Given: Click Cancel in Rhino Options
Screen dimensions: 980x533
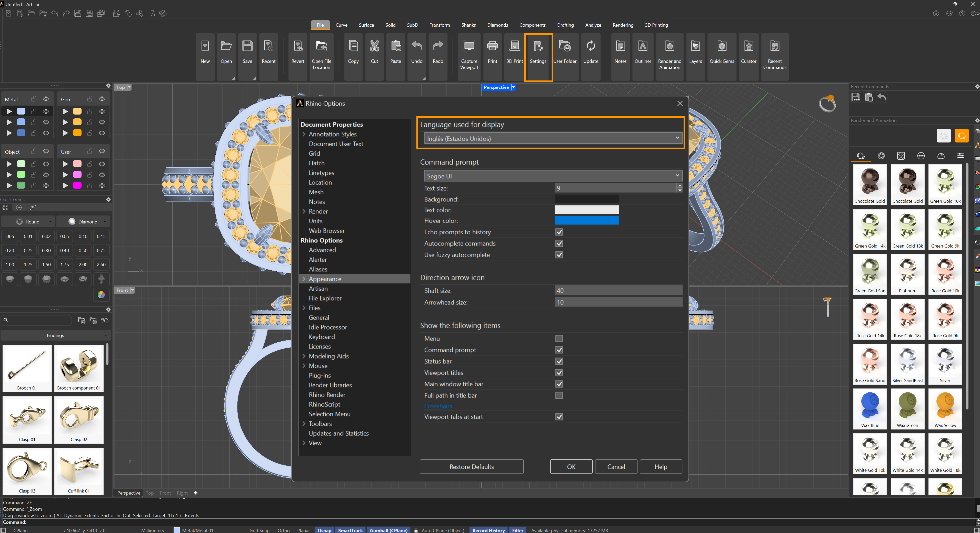Looking at the screenshot, I should (x=616, y=466).
